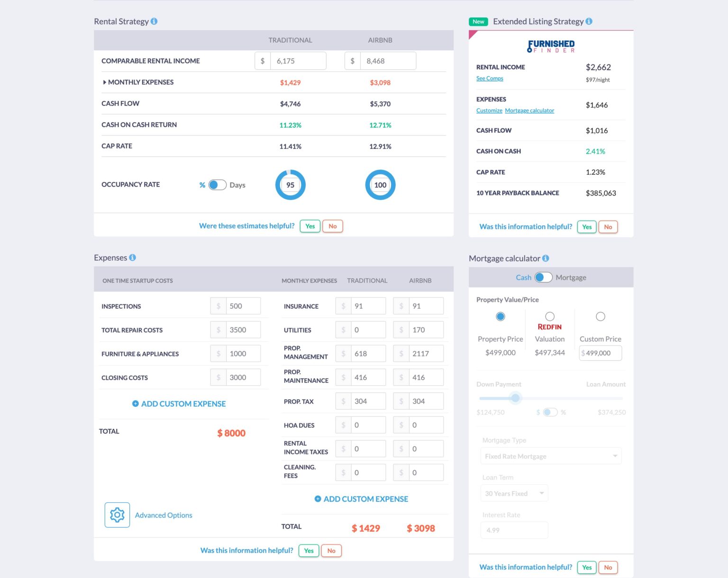Click the plus icon under monthly expenses

318,499
